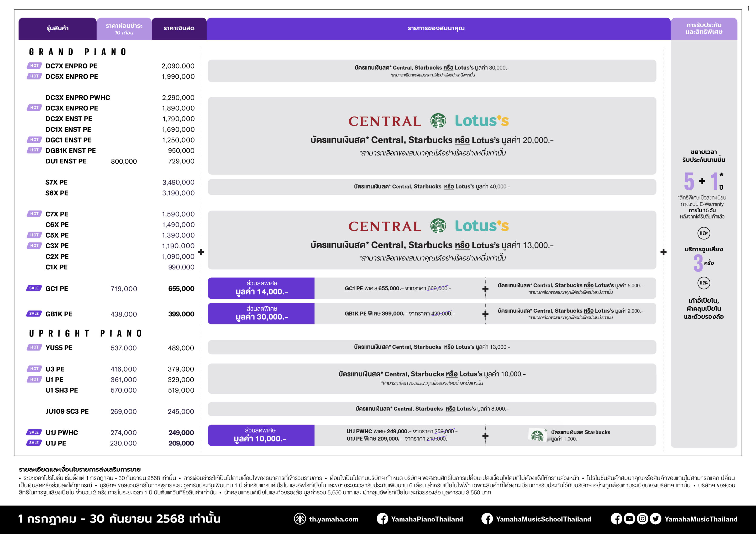Click the Instagram icon in the footer

[642, 519]
